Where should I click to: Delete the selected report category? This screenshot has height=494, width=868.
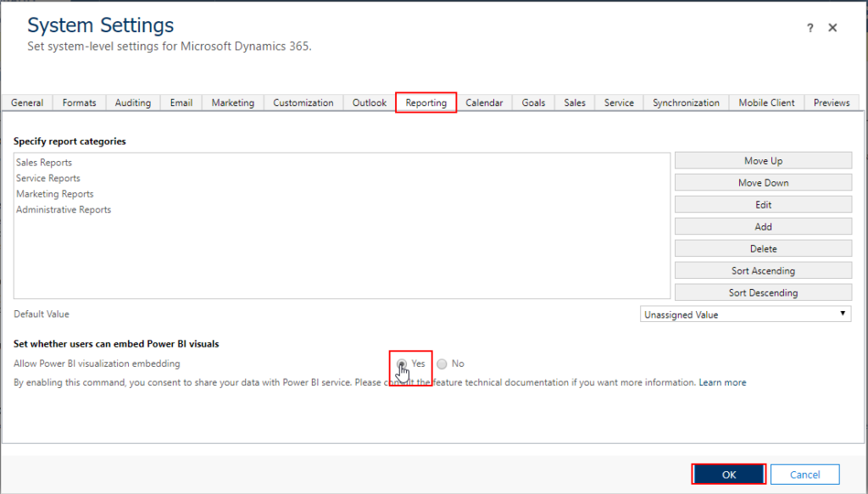[763, 249]
